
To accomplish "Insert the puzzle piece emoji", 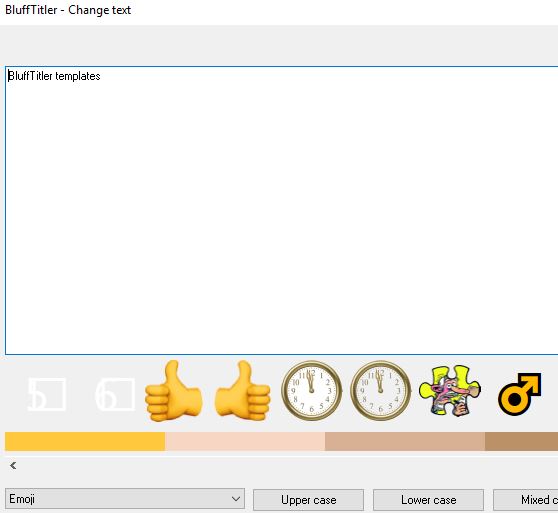I will [450, 391].
